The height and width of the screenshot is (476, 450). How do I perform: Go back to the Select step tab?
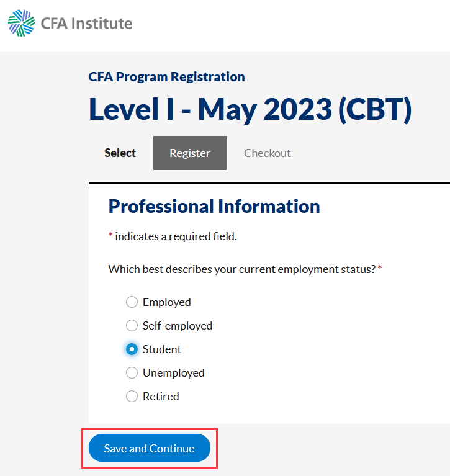[120, 153]
